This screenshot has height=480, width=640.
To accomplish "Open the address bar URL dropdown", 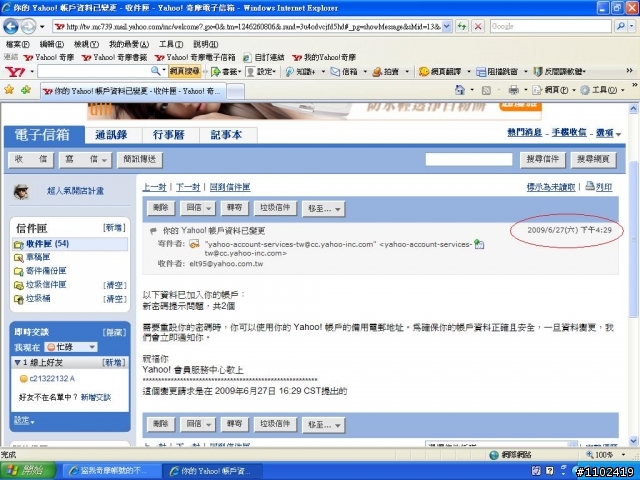I will [447, 27].
